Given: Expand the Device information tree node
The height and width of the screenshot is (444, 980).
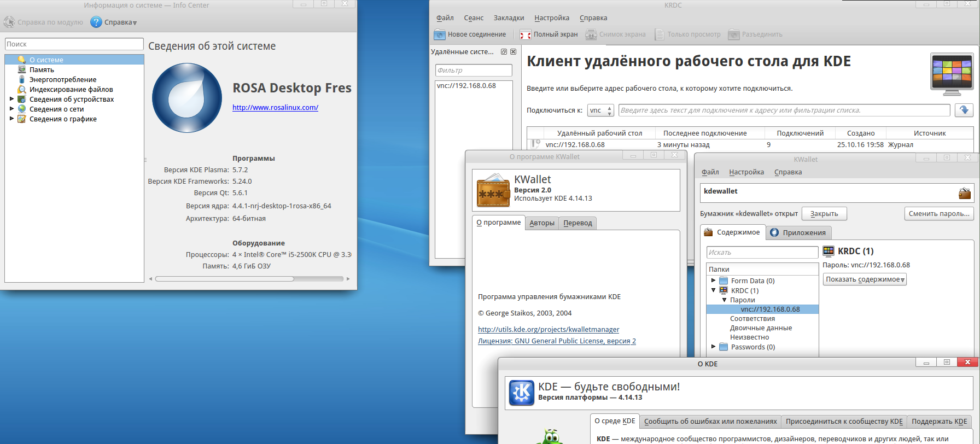Looking at the screenshot, I should 11,100.
